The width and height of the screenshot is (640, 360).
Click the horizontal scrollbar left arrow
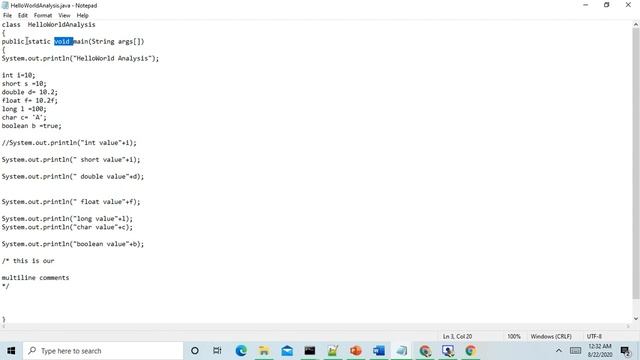[x=4, y=326]
